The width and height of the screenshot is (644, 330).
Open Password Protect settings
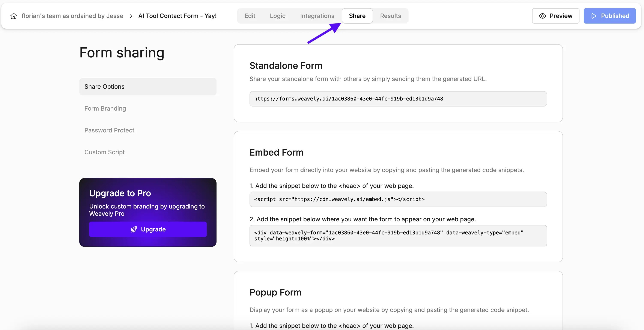point(109,130)
